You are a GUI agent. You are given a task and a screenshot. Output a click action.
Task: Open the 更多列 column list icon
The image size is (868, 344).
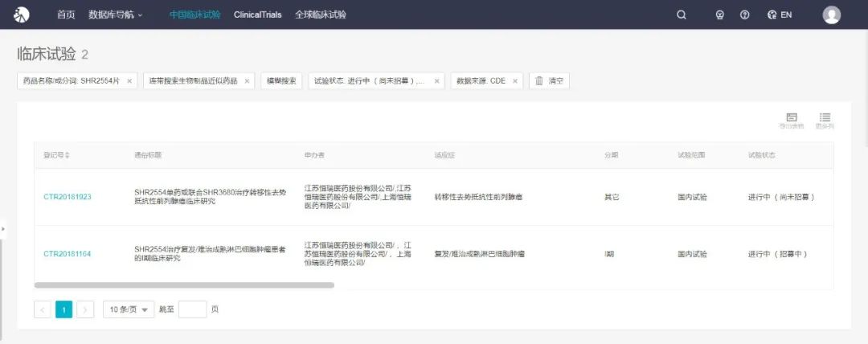pos(825,121)
